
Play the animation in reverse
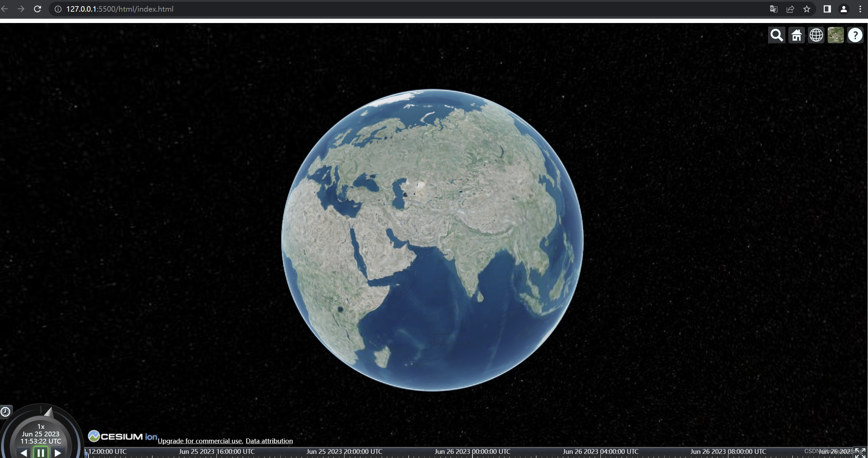click(x=24, y=453)
